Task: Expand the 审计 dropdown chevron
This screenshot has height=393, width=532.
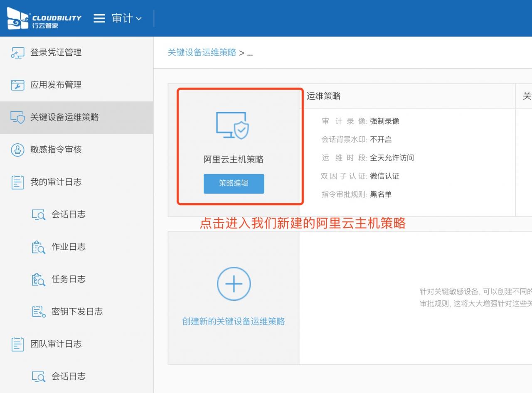Action: 139,19
